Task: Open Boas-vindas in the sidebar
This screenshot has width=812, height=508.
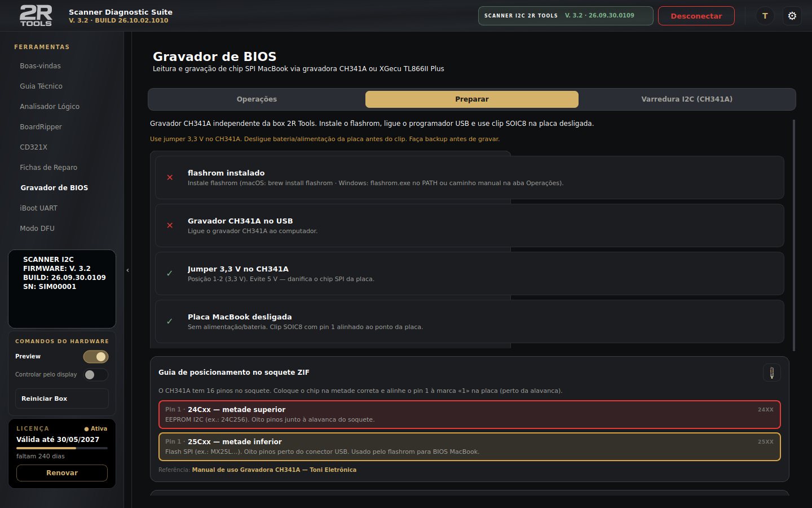Action: pyautogui.click(x=40, y=66)
